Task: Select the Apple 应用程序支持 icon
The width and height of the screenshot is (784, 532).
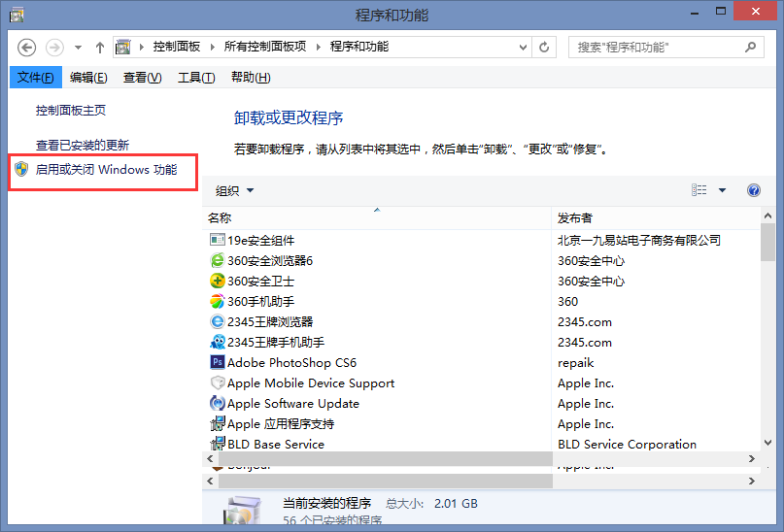Action: click(217, 423)
